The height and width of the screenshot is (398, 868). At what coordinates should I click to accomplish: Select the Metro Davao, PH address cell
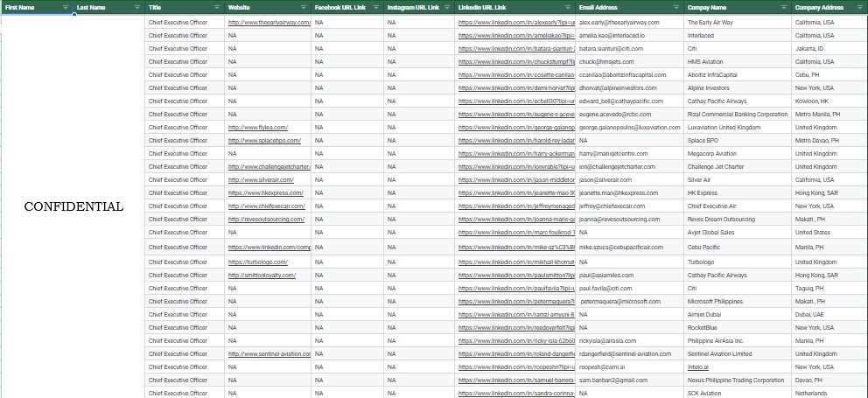(x=829, y=141)
